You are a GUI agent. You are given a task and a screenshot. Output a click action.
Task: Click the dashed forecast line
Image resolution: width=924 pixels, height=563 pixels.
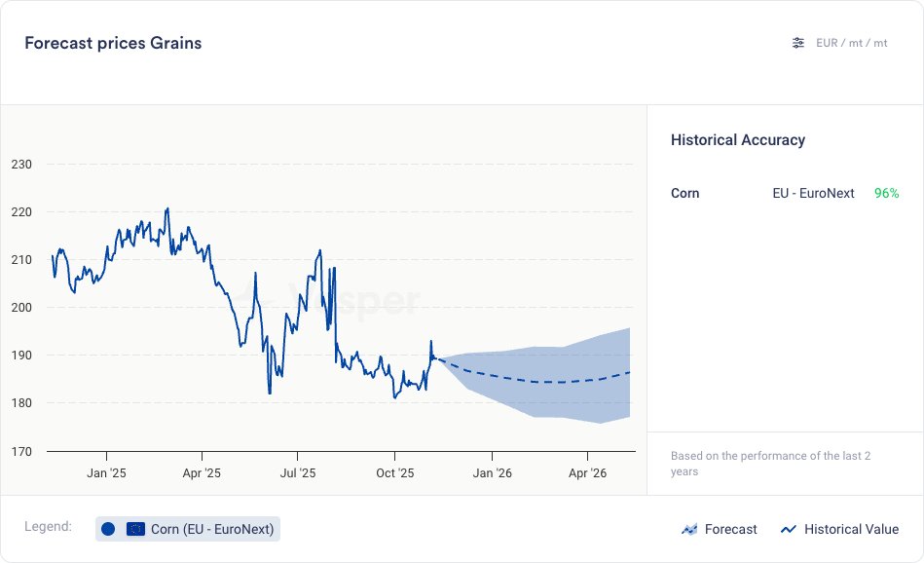pyautogui.click(x=545, y=382)
